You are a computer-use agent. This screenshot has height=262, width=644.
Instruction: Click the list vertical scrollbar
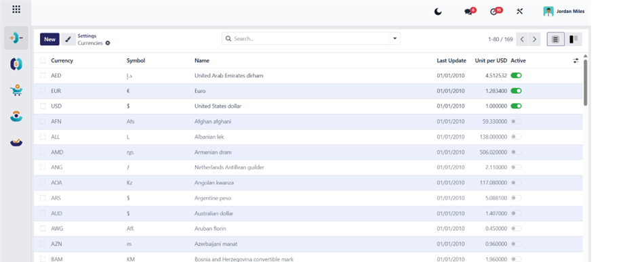585,82
